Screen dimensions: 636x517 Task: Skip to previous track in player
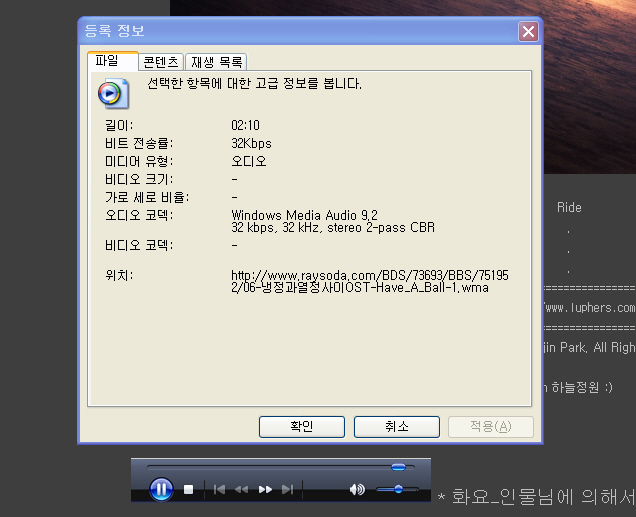(x=219, y=489)
